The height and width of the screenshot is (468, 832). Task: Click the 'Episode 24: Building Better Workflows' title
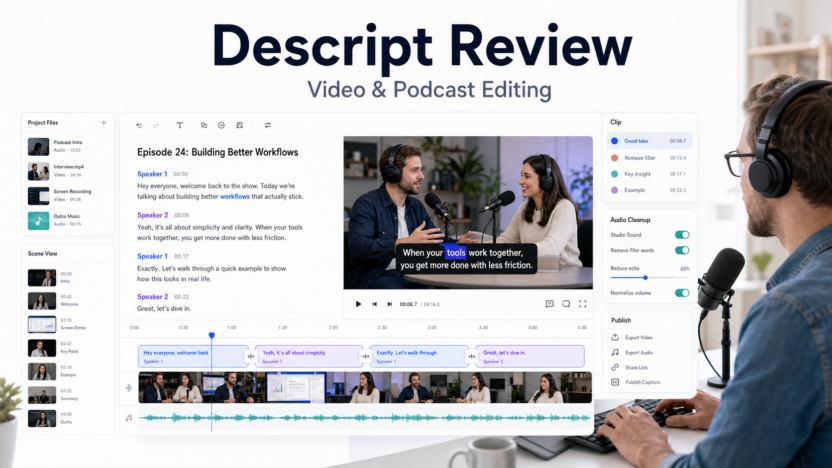pos(218,152)
